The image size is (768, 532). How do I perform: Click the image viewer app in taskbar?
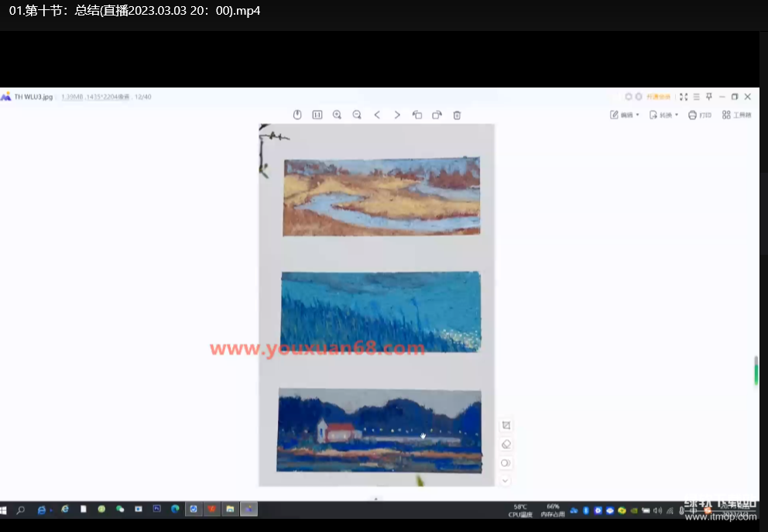pyautogui.click(x=249, y=509)
